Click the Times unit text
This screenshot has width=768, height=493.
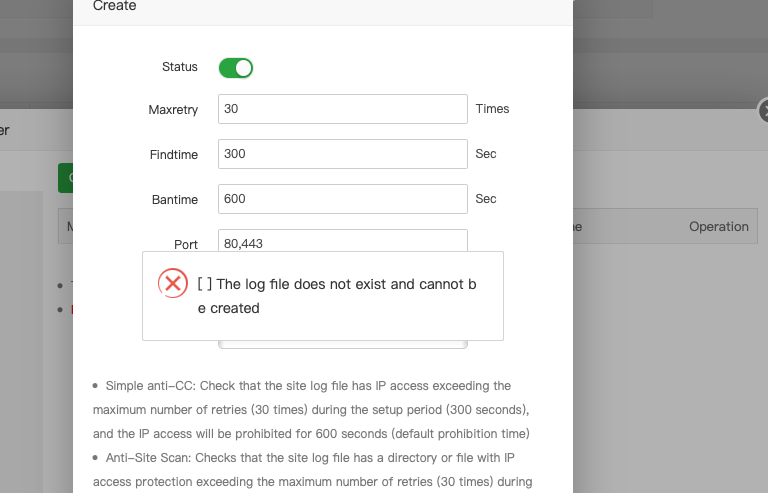click(492, 109)
